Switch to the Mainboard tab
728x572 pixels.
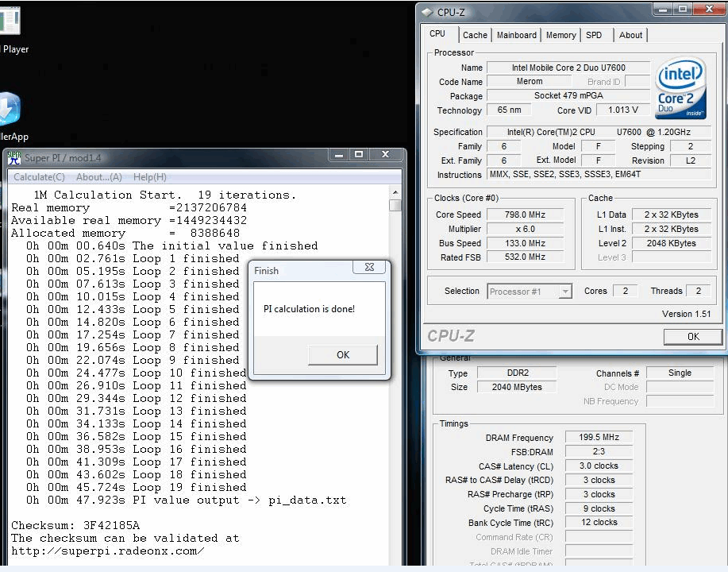pyautogui.click(x=516, y=35)
